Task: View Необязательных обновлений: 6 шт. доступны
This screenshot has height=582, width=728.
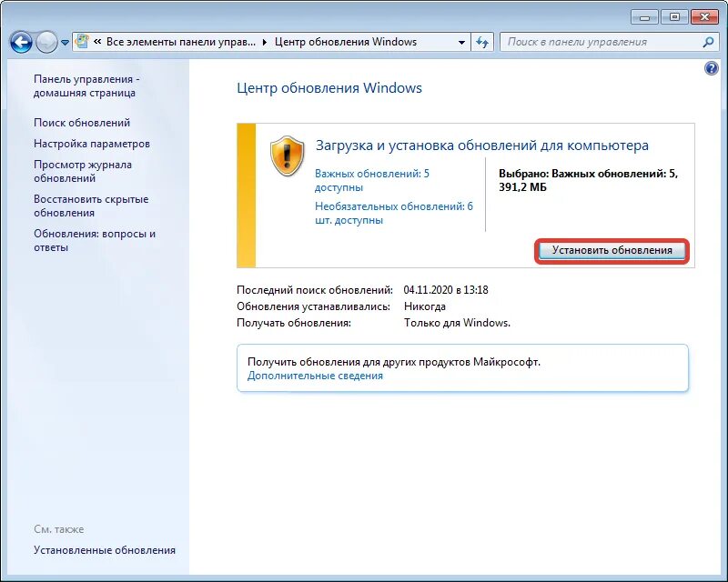Action: (394, 213)
